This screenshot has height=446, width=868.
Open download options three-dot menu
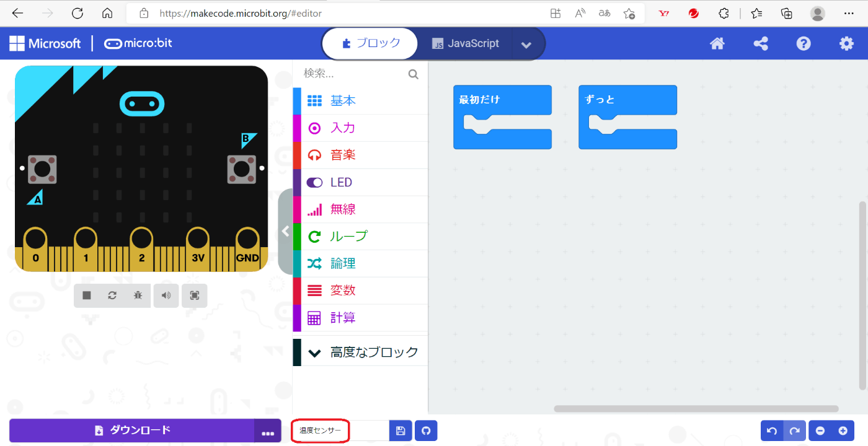tap(268, 431)
